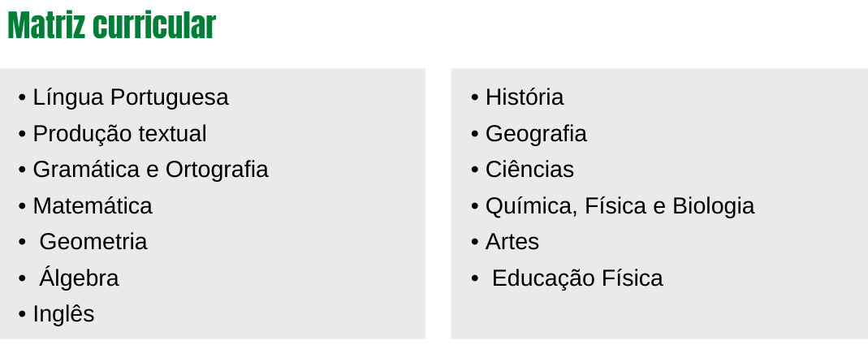The width and height of the screenshot is (868, 345).
Task: Select the Geometria entry
Action: click(93, 242)
